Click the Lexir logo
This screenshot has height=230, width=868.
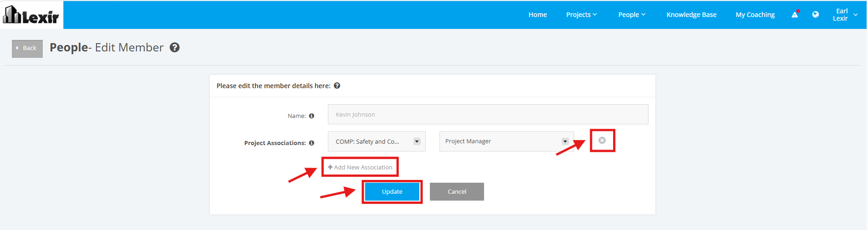[31, 15]
